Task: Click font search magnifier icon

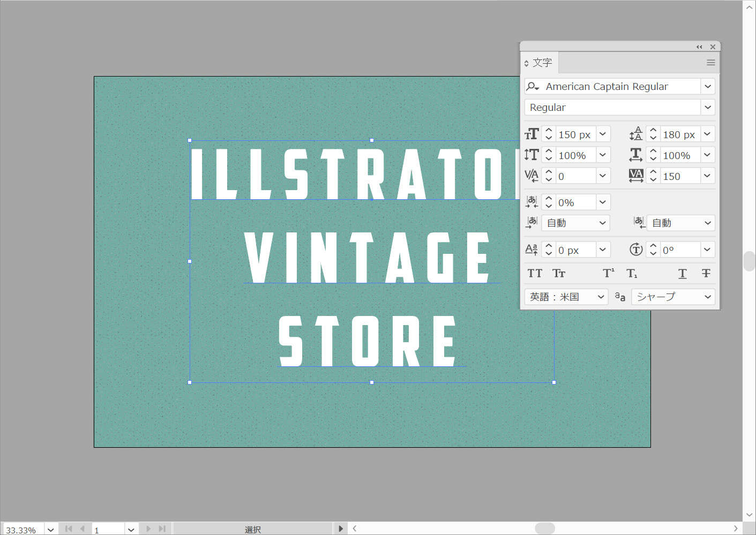Action: point(532,86)
